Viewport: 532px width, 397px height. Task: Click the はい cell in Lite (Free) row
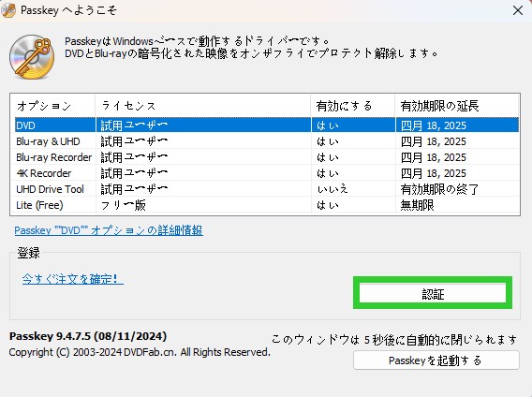click(328, 205)
